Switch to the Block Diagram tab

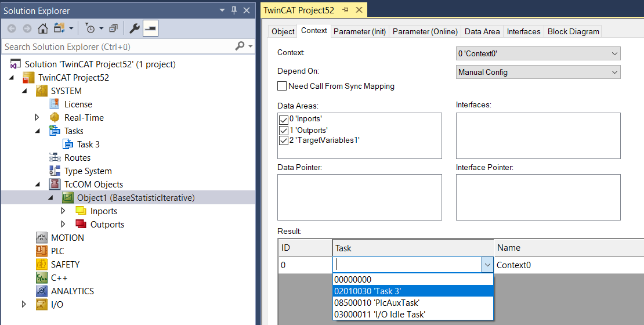click(573, 32)
